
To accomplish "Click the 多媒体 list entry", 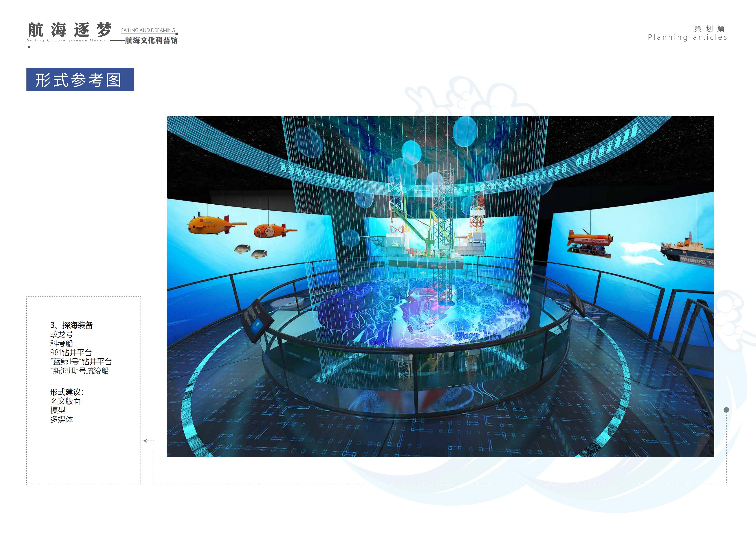I will point(62,420).
